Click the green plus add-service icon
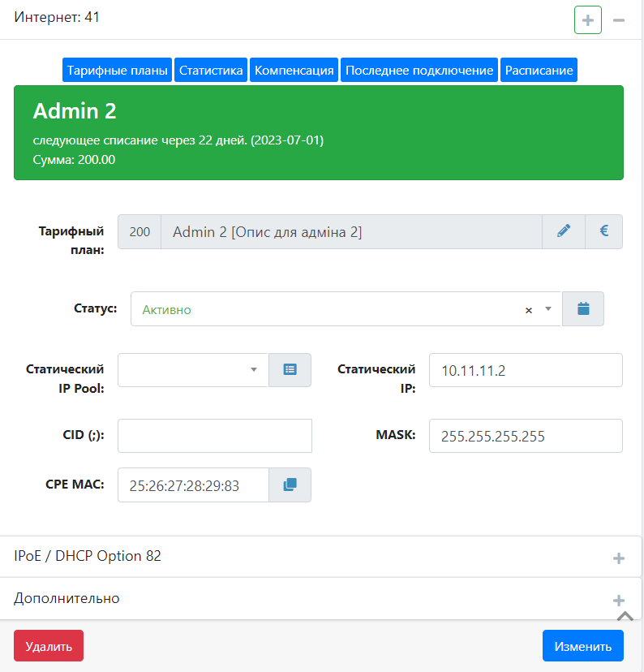The width and height of the screenshot is (644, 672). click(587, 19)
